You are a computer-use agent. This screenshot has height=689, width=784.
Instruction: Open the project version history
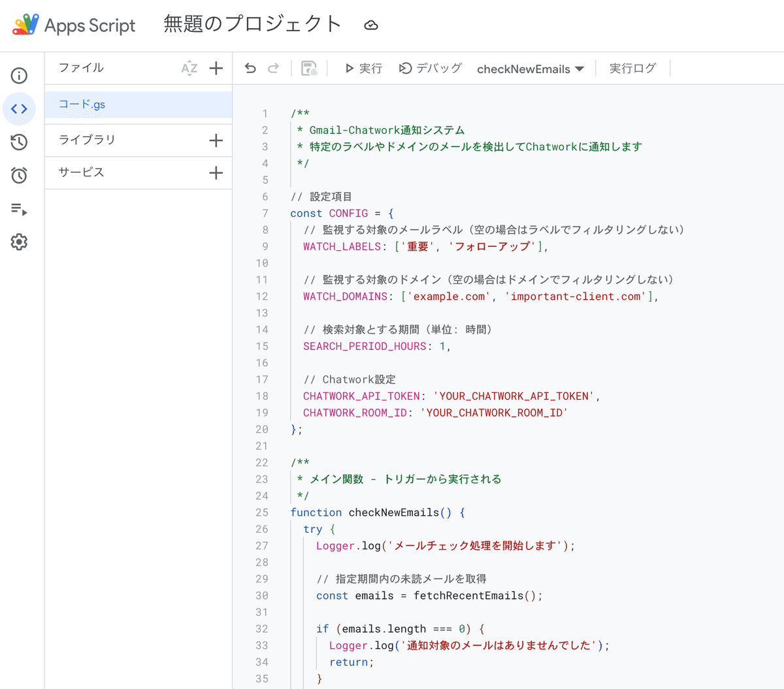point(19,141)
